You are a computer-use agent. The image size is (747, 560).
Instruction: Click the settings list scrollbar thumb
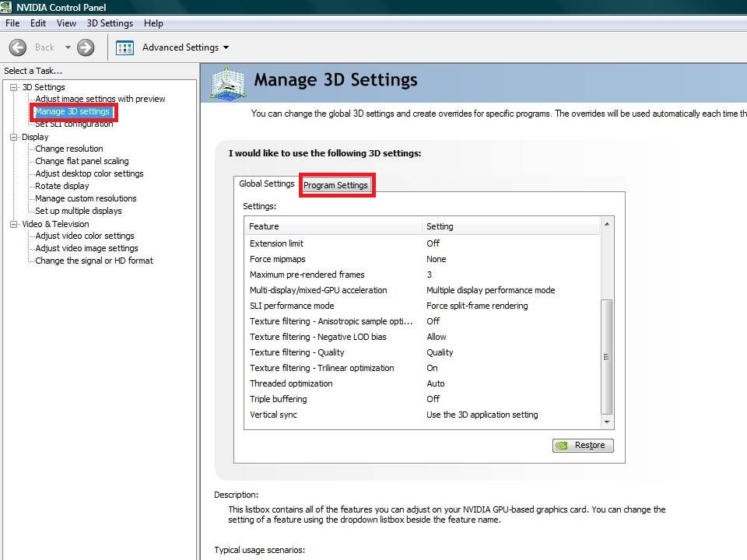(x=607, y=357)
